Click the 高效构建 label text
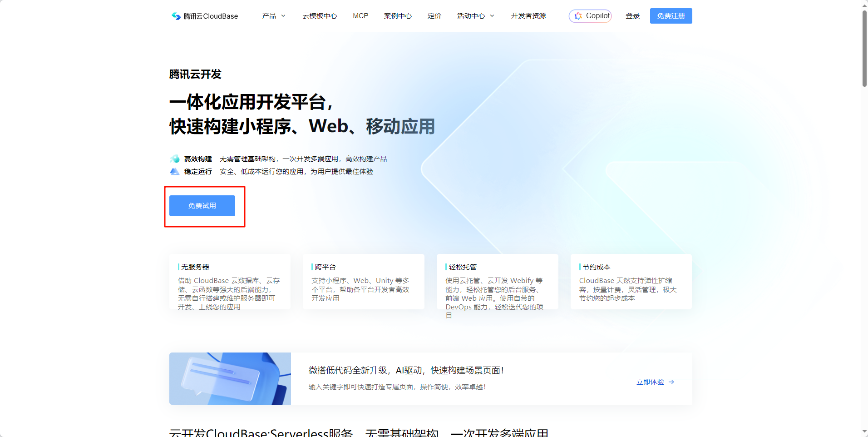868x437 pixels. 198,159
